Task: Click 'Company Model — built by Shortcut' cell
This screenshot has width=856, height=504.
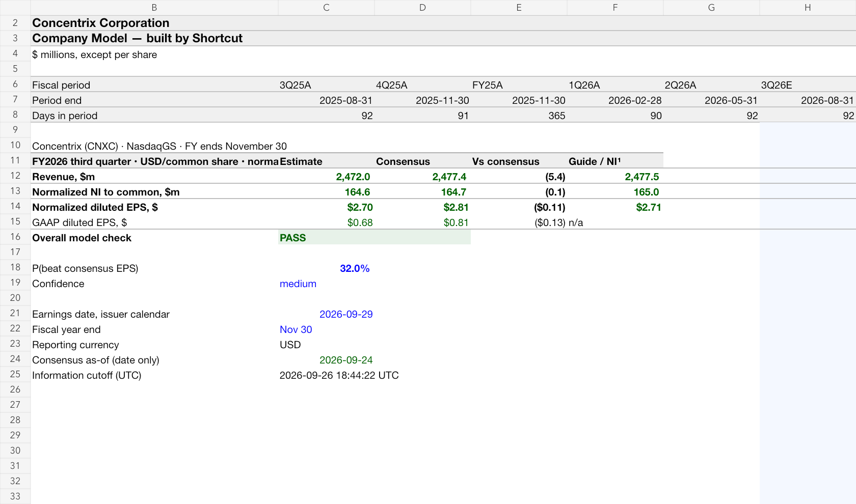Action: [x=154, y=38]
